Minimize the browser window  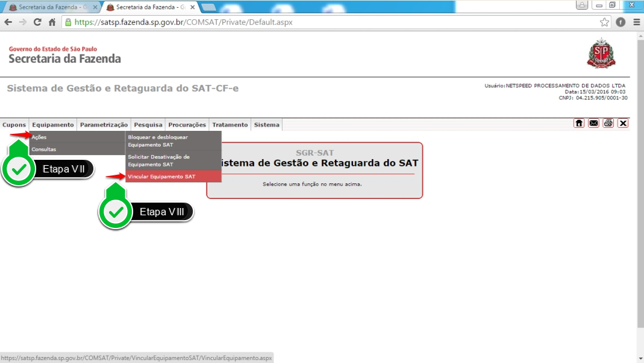599,5
